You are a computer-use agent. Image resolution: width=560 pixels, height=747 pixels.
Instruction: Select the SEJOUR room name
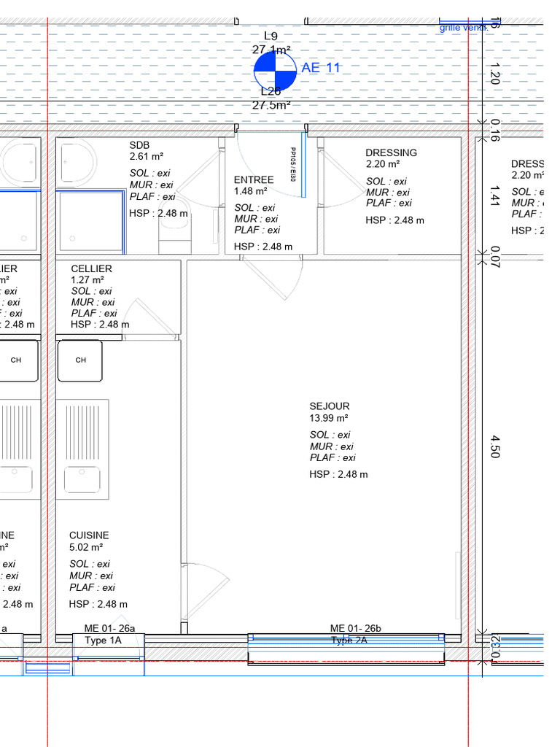330,406
